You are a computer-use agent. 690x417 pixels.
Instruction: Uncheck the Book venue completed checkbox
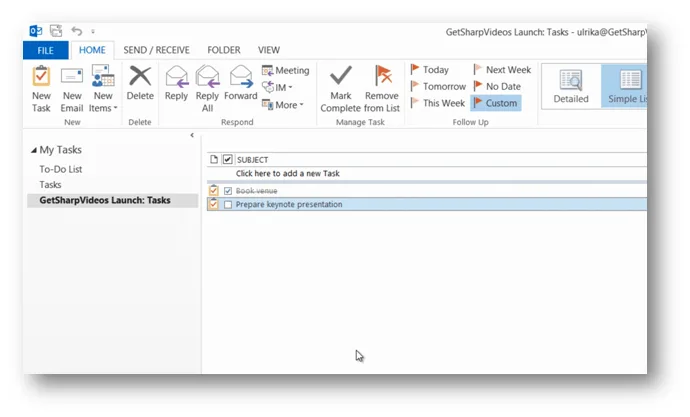tap(228, 190)
